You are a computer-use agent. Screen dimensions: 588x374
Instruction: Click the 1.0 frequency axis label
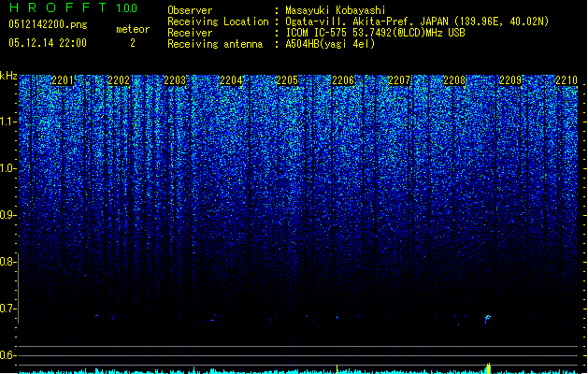[7, 168]
